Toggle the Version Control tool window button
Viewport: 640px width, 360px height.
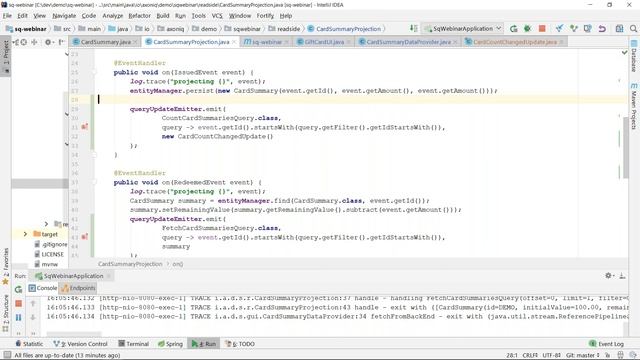click(x=80, y=344)
